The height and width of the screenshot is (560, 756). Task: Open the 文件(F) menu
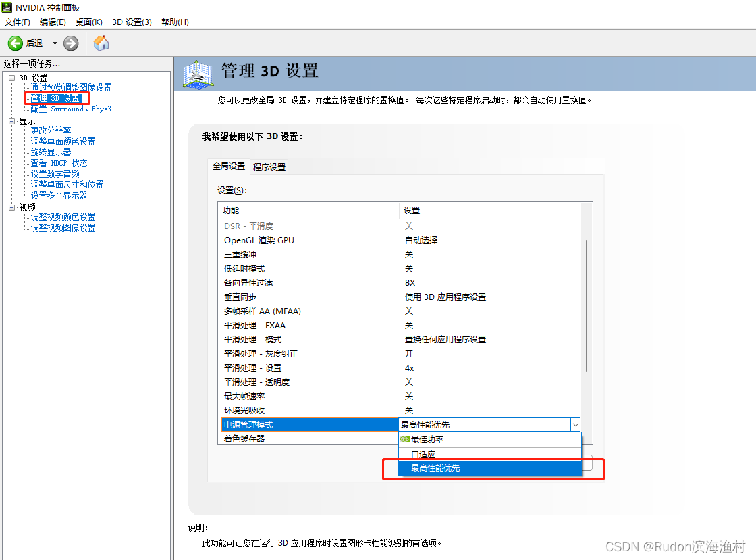[x=18, y=22]
